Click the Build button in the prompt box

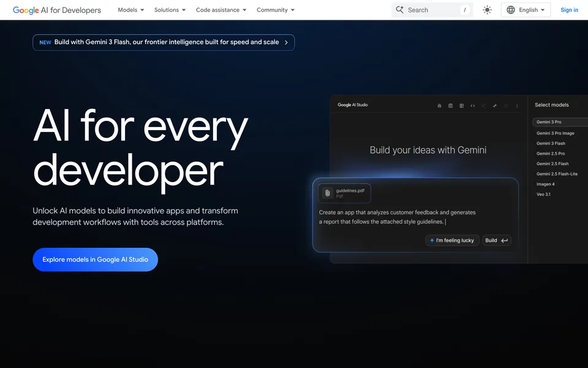pos(497,240)
